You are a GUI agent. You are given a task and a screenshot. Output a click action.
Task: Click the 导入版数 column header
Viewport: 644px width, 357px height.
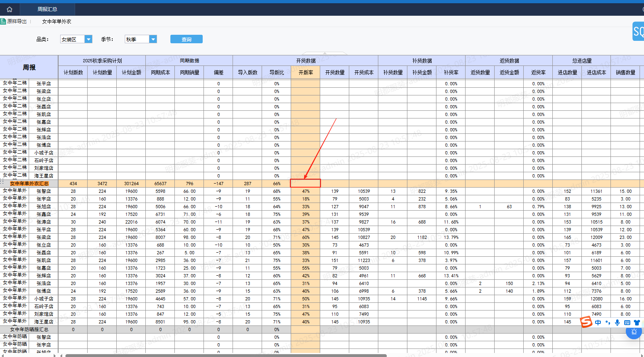click(x=248, y=72)
